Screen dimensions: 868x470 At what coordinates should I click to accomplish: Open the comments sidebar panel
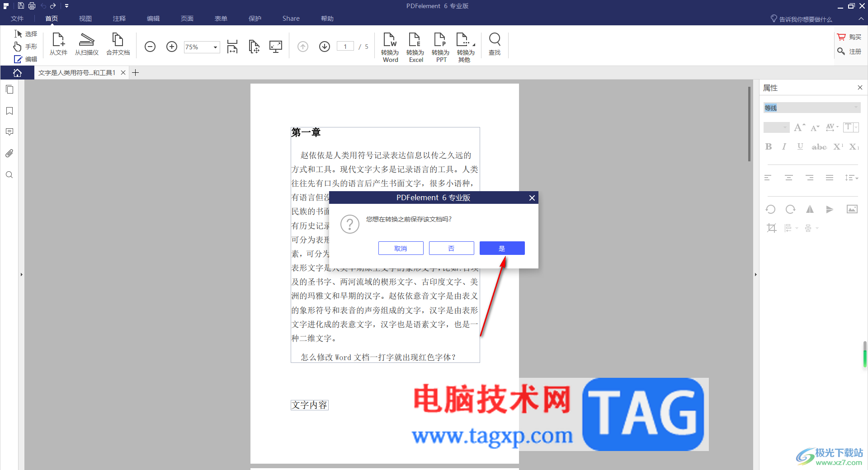[9, 132]
